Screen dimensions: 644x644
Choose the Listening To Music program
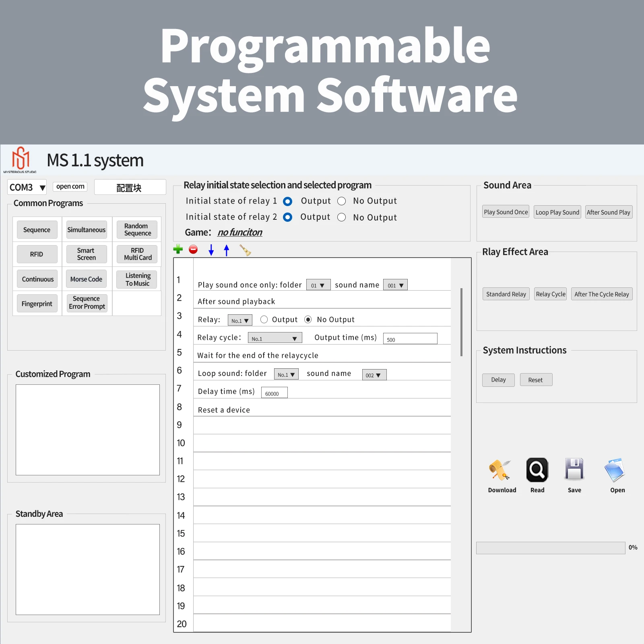click(x=137, y=279)
